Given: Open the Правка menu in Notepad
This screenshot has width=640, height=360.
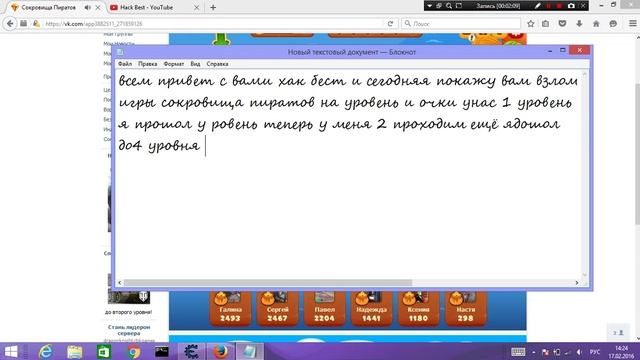Looking at the screenshot, I should [x=147, y=64].
